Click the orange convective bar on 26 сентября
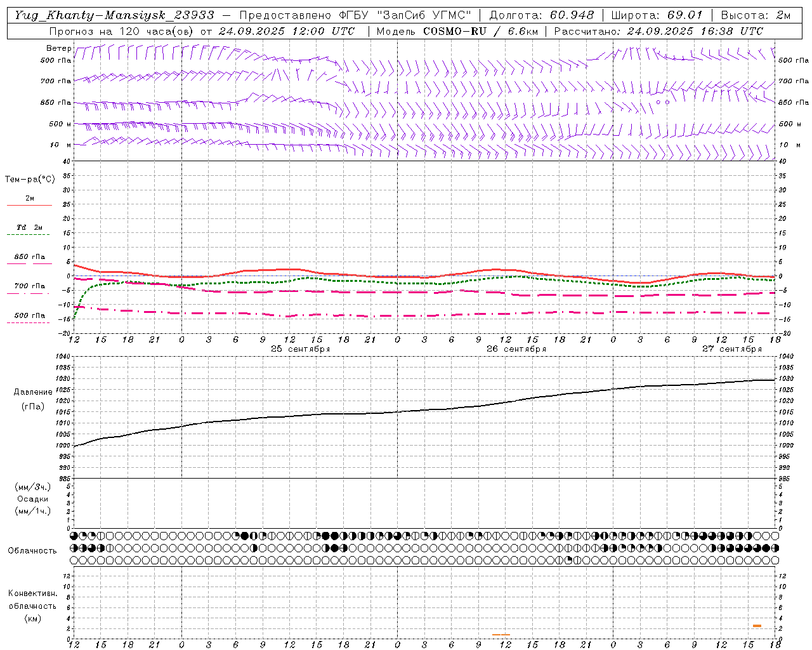Screen dimensions: 812x650 point(501,634)
